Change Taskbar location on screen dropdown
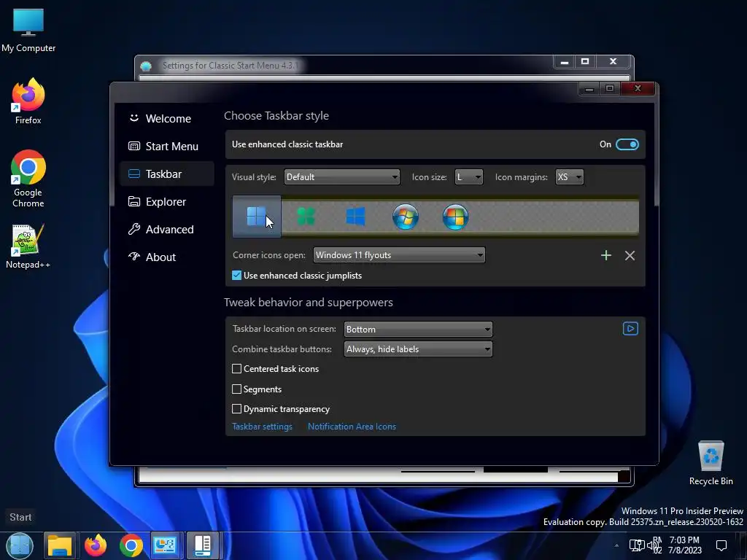 418,329
